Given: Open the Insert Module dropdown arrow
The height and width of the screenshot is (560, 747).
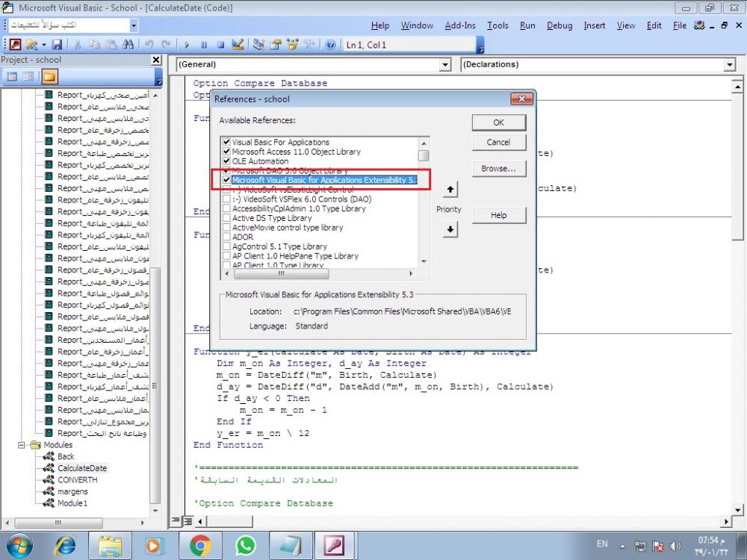Looking at the screenshot, I should click(x=44, y=45).
